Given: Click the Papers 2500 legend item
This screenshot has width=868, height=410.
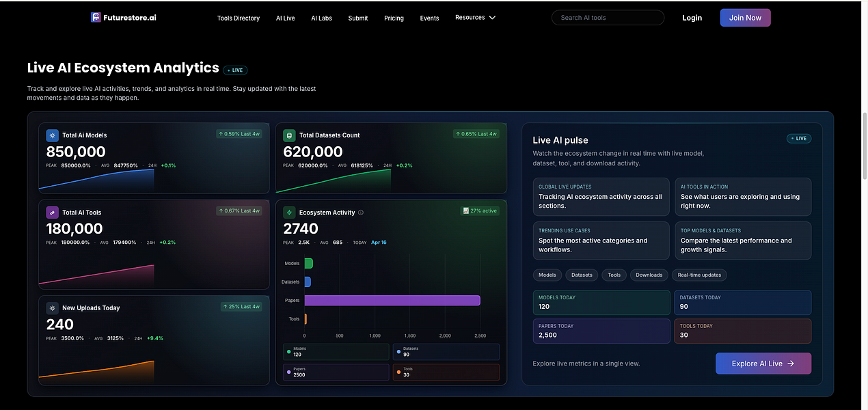Looking at the screenshot, I should pos(336,372).
